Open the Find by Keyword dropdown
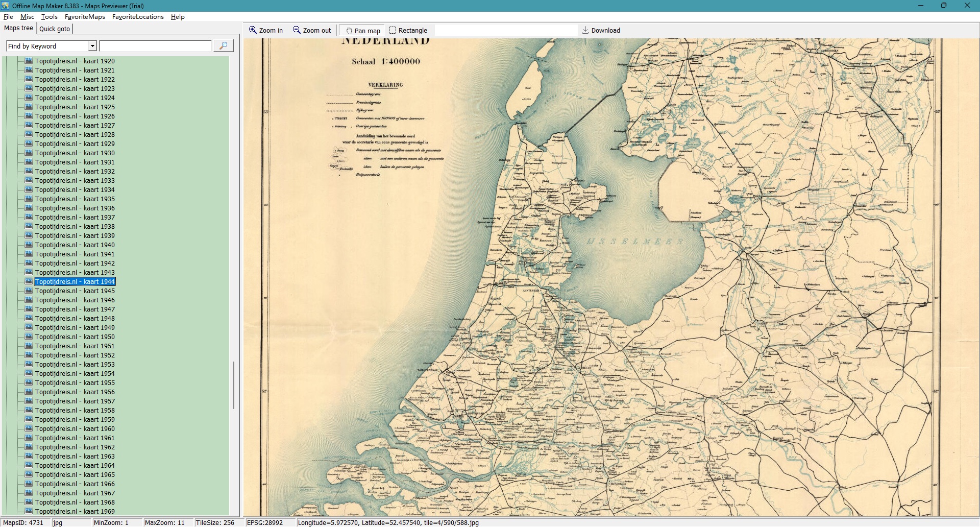980x527 pixels. click(92, 46)
